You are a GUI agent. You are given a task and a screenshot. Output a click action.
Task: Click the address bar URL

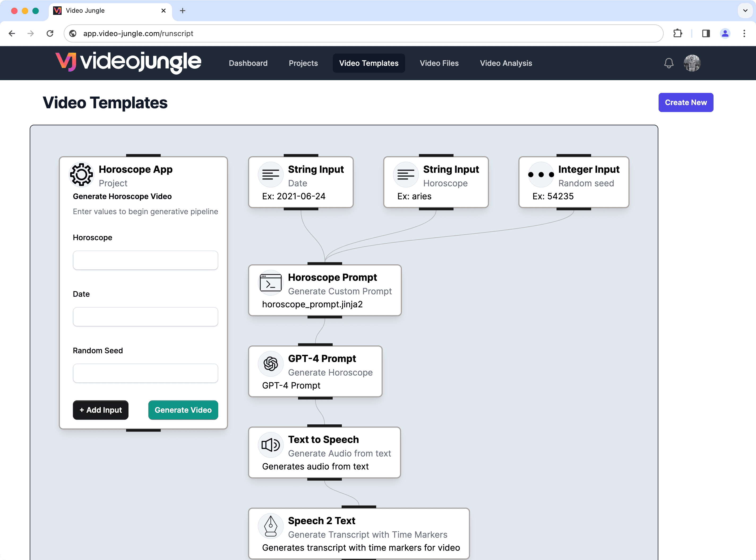tap(138, 33)
